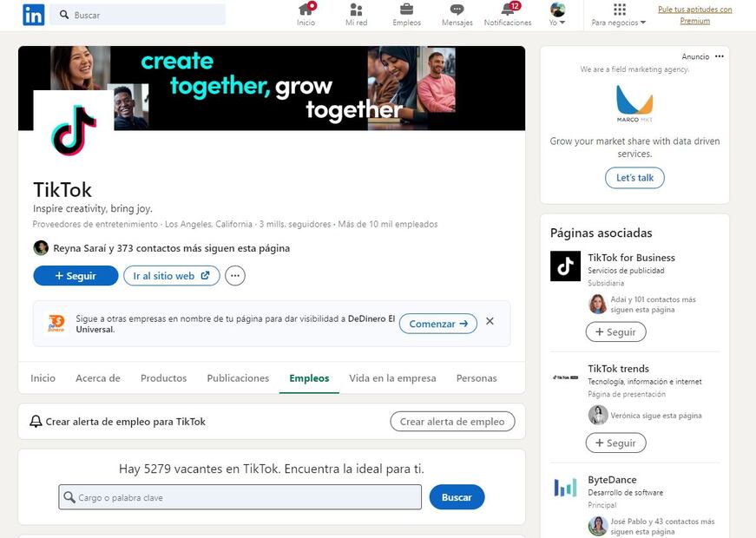Viewport: 756px width, 538px height.
Task: Open the more options ellipsis button
Action: (235, 276)
